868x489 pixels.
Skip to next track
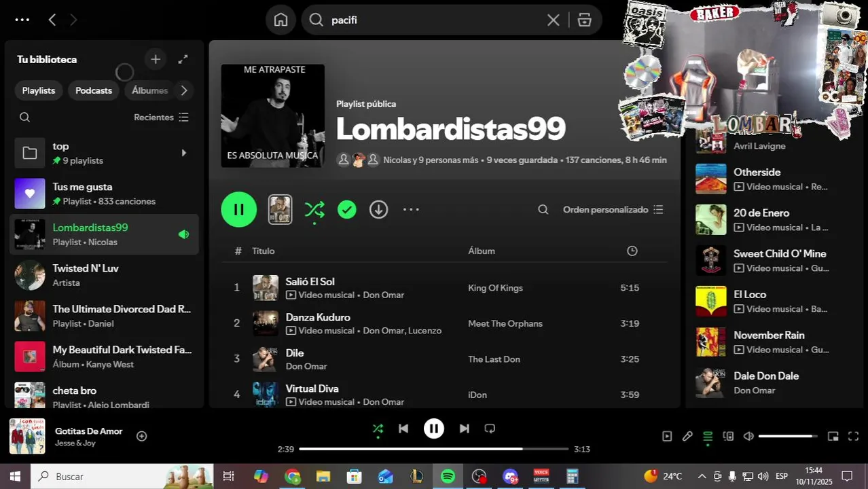[465, 429]
